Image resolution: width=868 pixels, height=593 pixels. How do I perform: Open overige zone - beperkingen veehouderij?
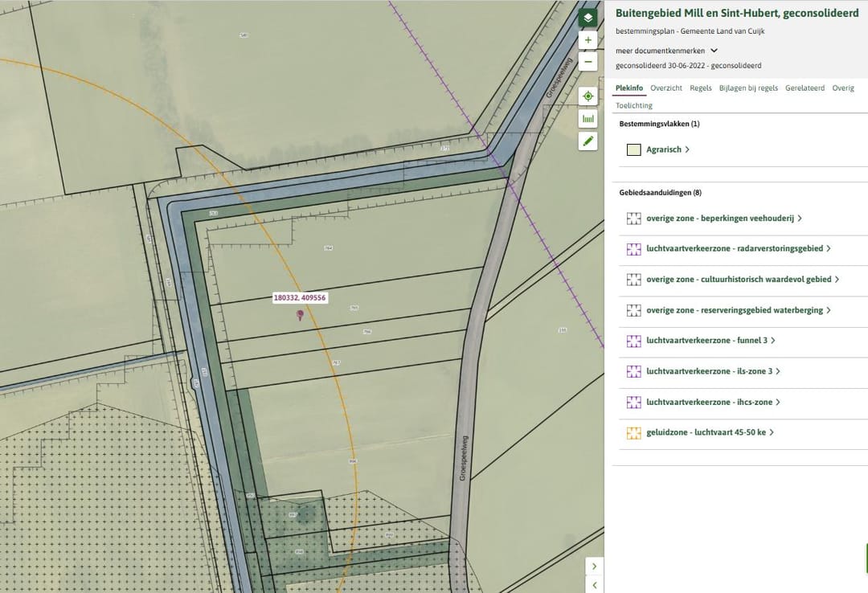(x=723, y=219)
